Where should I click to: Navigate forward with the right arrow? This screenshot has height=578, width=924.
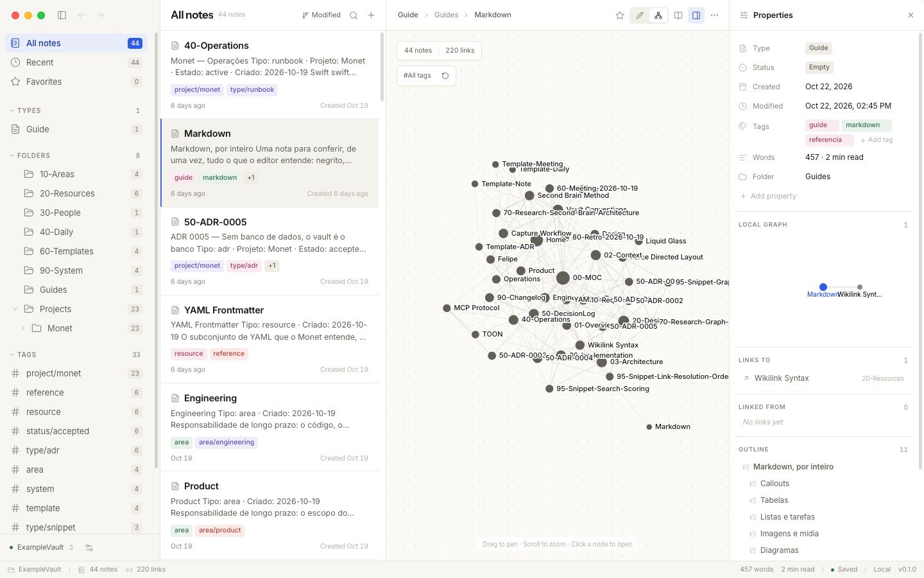[x=101, y=15]
